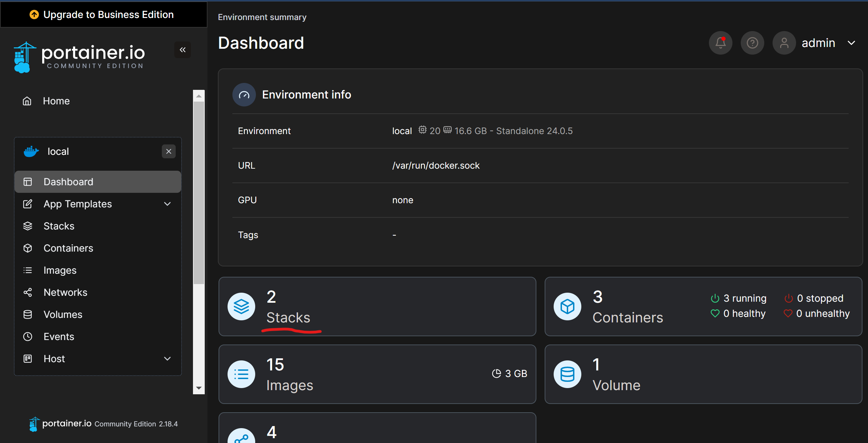Click the Docker local environment icon
Image resolution: width=868 pixels, height=443 pixels.
(x=31, y=151)
